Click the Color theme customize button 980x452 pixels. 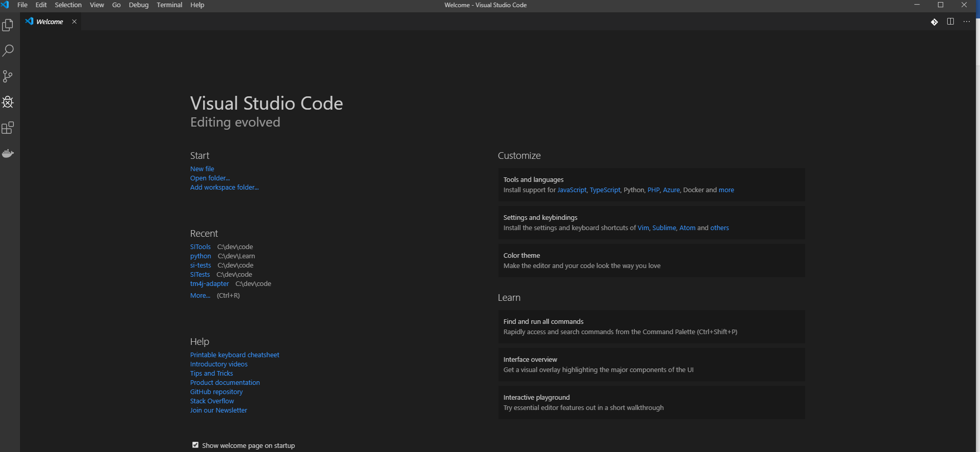(651, 260)
